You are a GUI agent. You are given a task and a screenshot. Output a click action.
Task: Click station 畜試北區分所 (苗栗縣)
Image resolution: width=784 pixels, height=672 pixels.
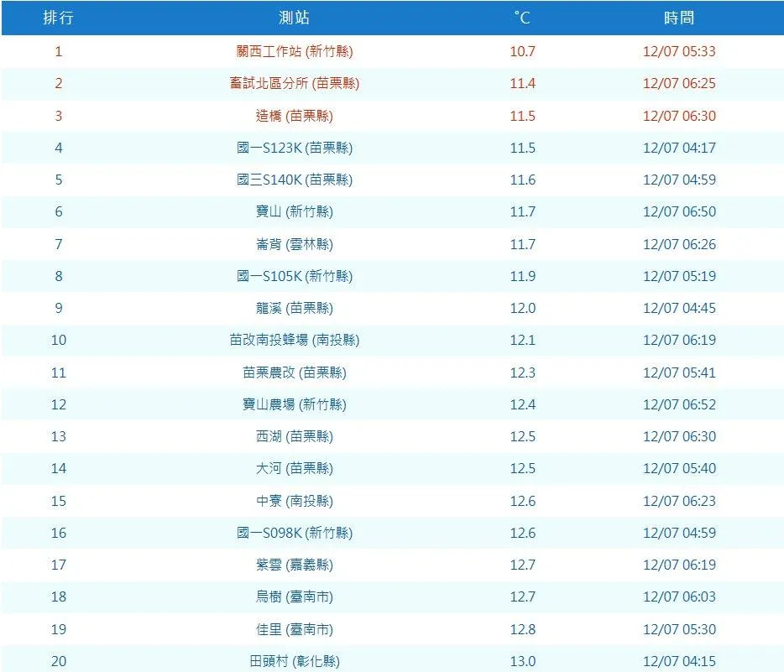tap(295, 83)
